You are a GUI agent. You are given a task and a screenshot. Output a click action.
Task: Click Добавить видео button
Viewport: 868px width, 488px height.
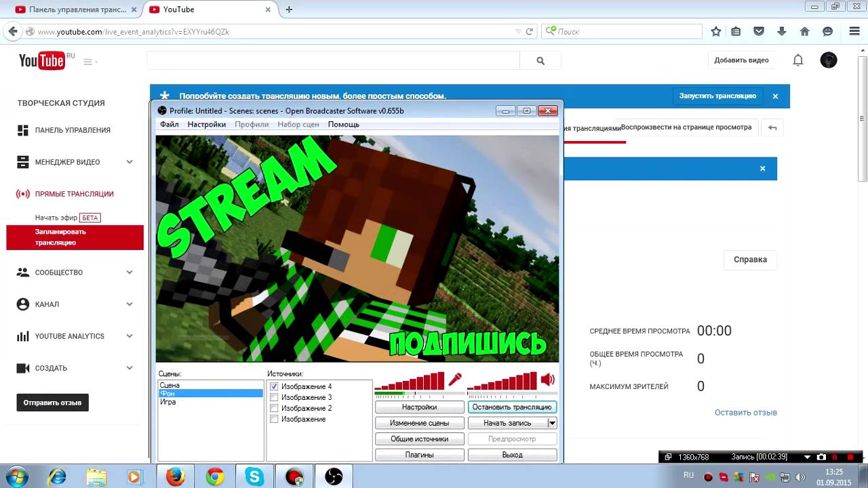pos(741,60)
